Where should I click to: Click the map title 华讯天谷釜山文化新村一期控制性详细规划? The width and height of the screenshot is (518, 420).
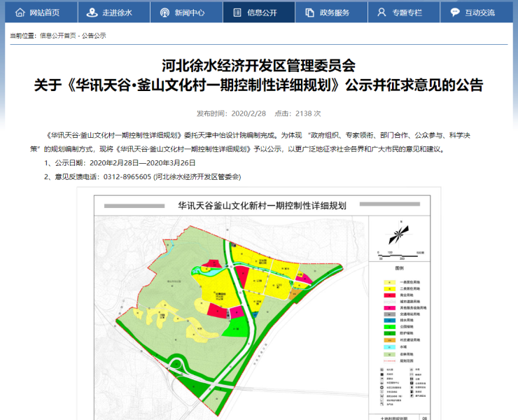(x=262, y=206)
